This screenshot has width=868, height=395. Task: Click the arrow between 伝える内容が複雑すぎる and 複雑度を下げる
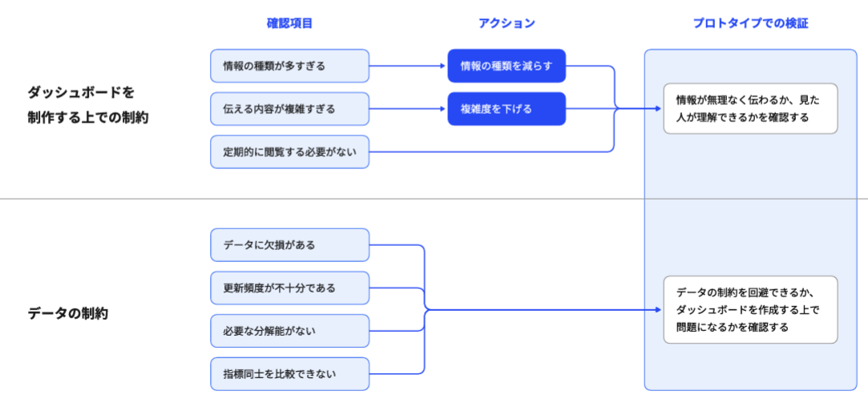408,109
